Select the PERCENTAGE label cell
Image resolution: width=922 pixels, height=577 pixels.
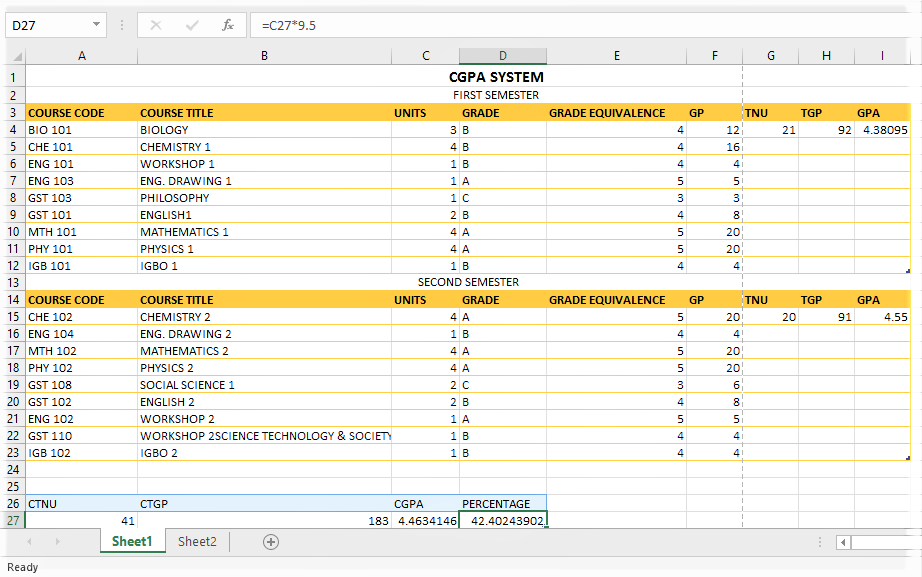pyautogui.click(x=503, y=504)
